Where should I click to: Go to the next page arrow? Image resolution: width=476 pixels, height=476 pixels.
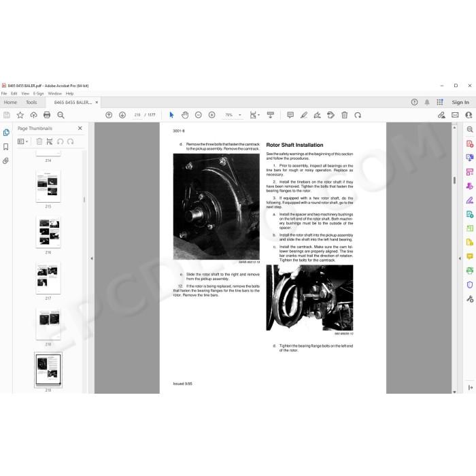click(122, 115)
